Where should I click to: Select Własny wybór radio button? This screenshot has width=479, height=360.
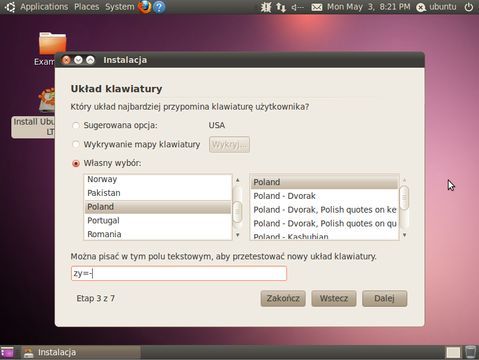tap(76, 164)
